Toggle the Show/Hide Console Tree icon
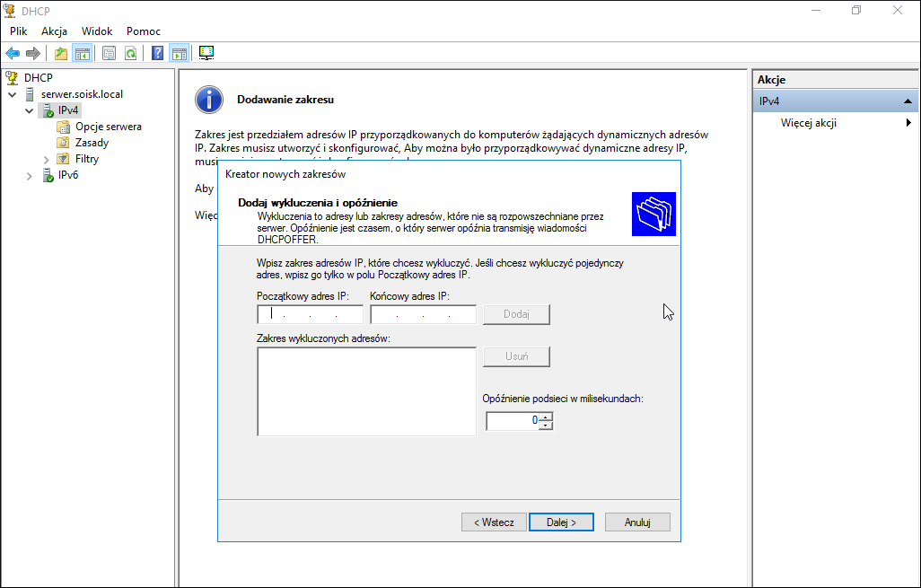The width and height of the screenshot is (921, 588). pos(83,54)
